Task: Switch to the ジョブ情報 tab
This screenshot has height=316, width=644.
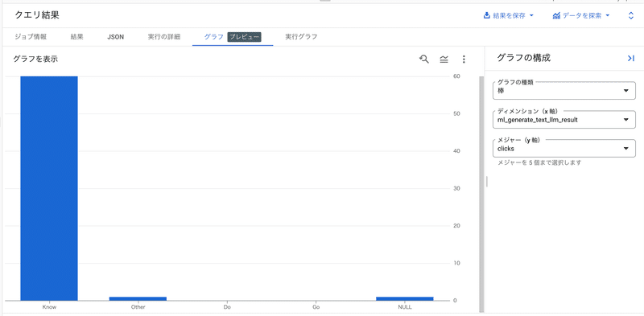Action: (x=31, y=36)
